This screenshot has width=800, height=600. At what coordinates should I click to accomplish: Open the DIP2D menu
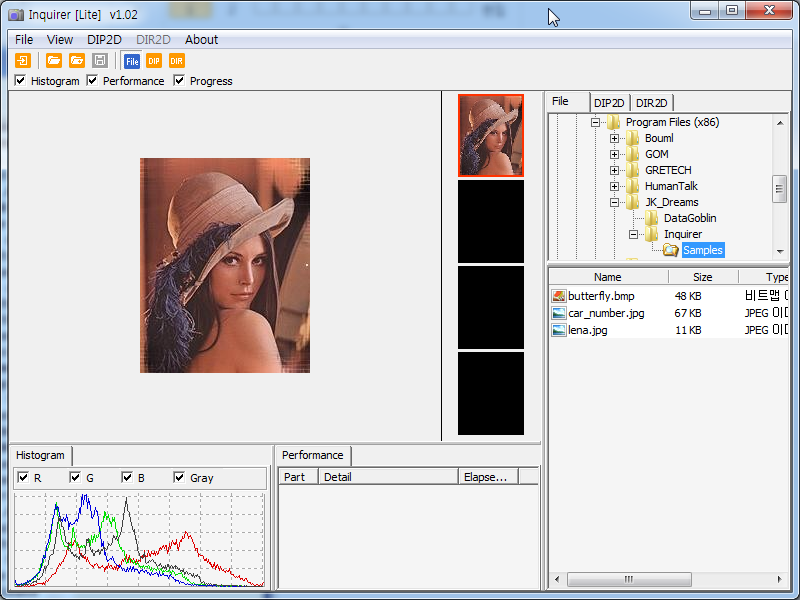(104, 40)
